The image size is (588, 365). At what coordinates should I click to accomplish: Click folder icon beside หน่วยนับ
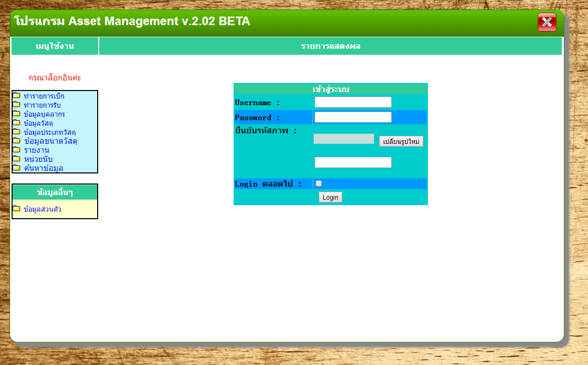(x=17, y=158)
